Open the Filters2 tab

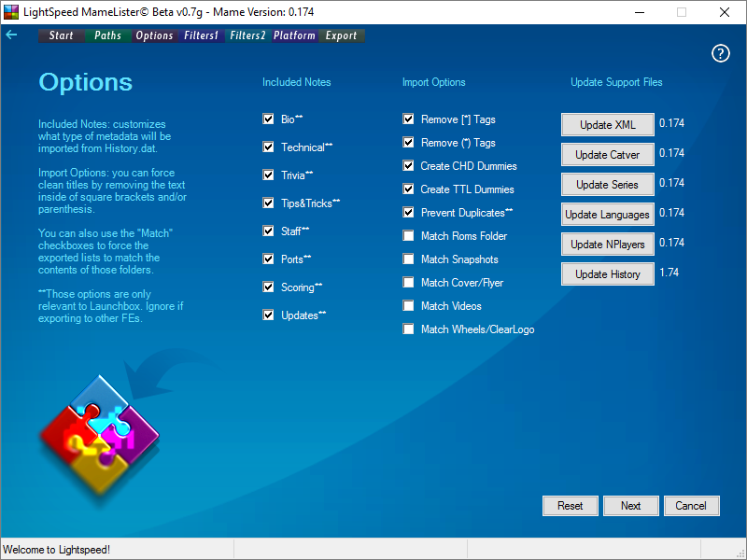click(x=247, y=35)
